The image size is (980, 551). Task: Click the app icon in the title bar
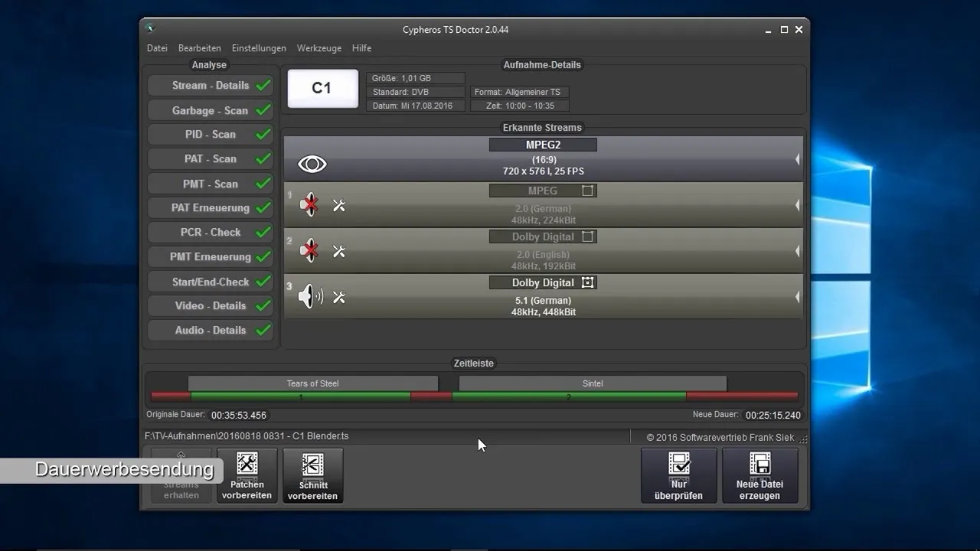(151, 29)
